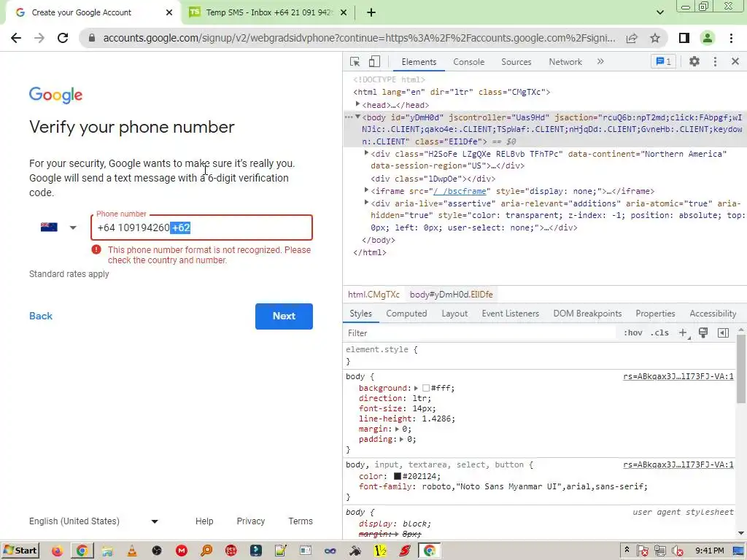Open the /_/bscframe iframe source link
This screenshot has width=747, height=560.
coord(460,191)
